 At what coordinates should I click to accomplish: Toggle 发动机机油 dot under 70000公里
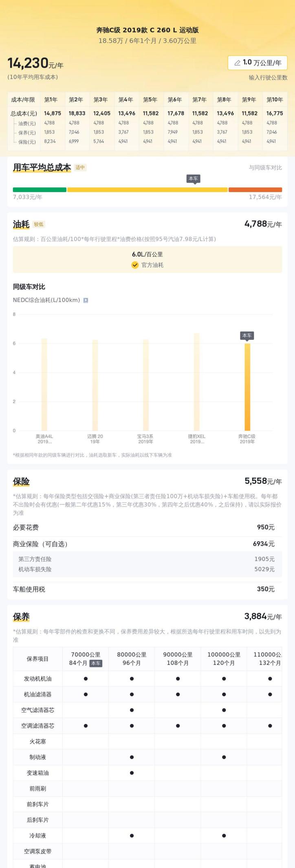(x=86, y=679)
